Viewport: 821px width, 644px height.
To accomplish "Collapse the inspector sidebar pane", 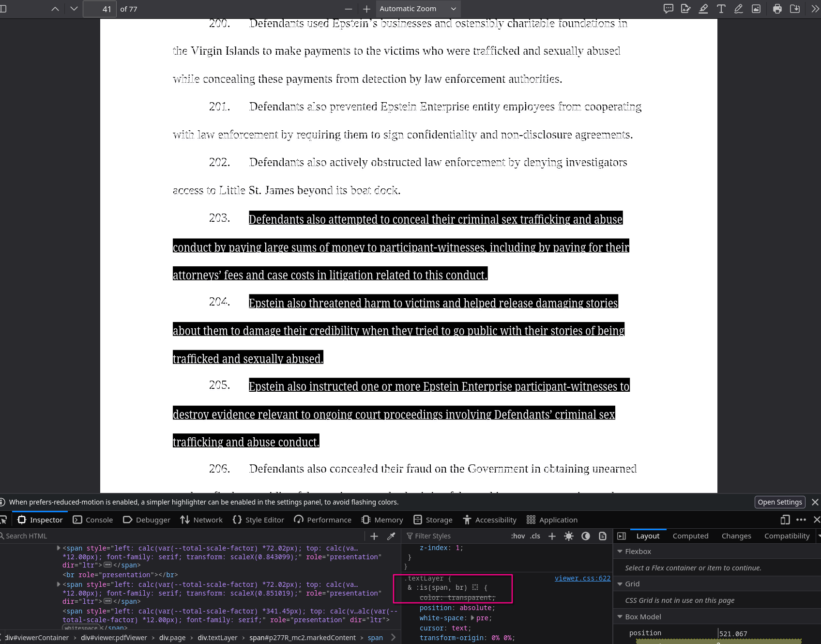I will coord(622,536).
